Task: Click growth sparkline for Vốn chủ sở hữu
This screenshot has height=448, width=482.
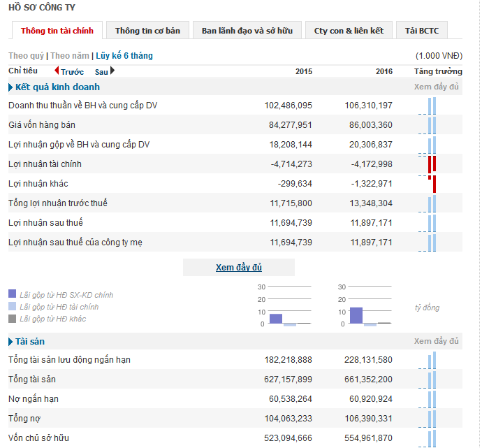Action: 428,438
